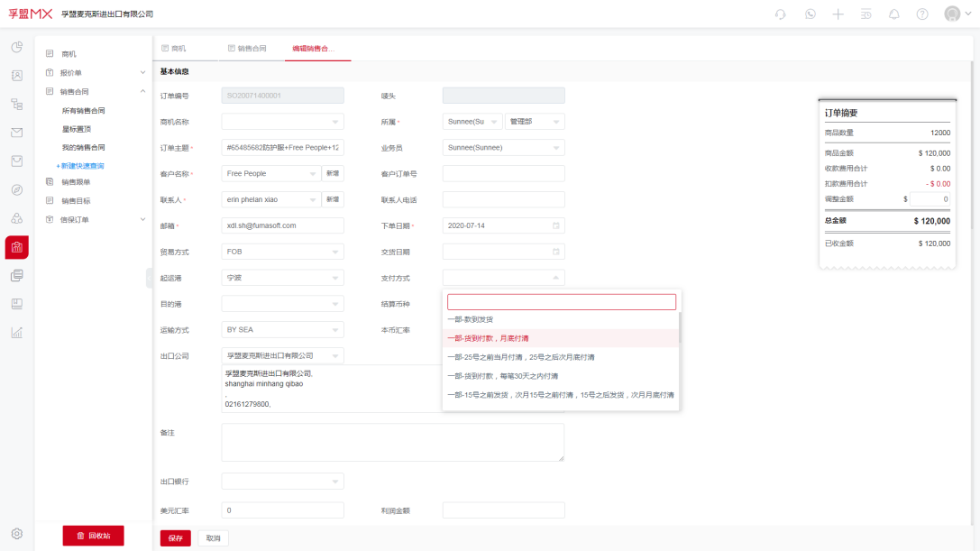
Task: Click the 保存 save button
Action: tap(174, 537)
